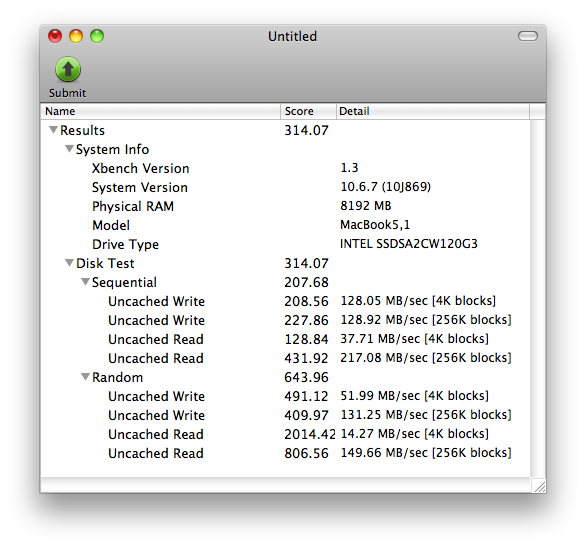The height and width of the screenshot is (548, 586).
Task: Select Uncached Write row scoring 409.97
Action: (285, 415)
